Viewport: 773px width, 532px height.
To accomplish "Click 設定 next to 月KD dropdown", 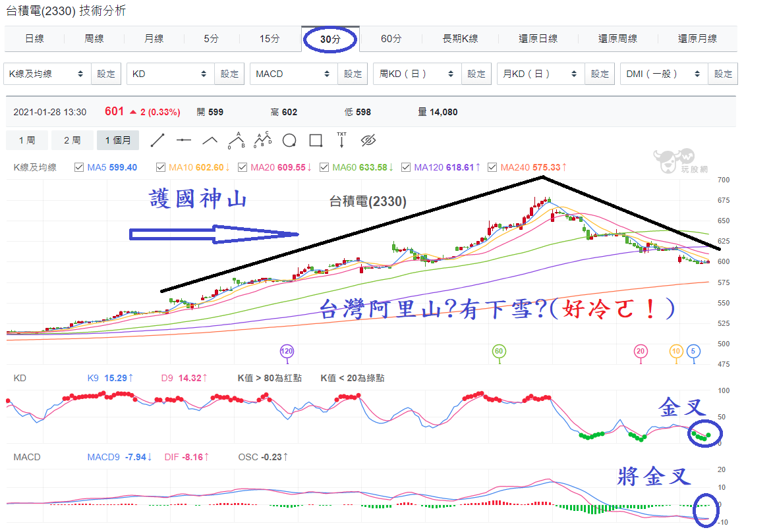I will click(600, 74).
